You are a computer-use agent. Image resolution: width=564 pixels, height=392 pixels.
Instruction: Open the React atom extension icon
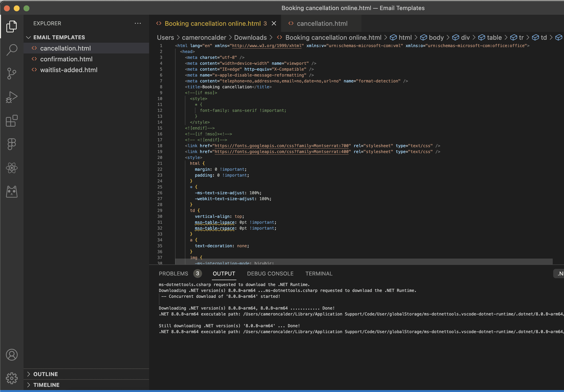(x=12, y=168)
